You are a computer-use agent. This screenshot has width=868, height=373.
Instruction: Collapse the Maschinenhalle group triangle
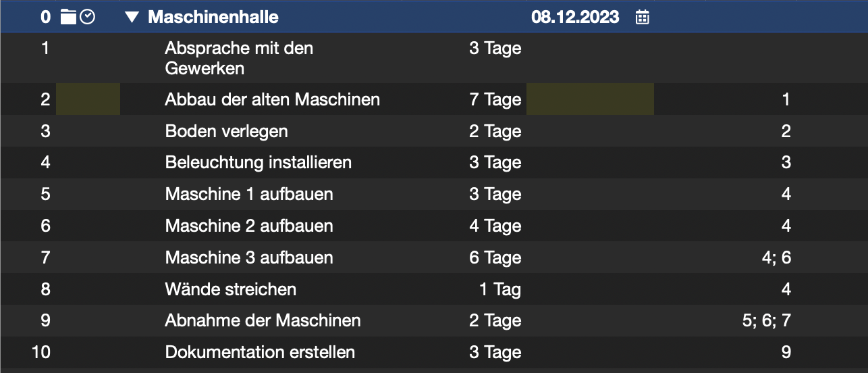(132, 18)
